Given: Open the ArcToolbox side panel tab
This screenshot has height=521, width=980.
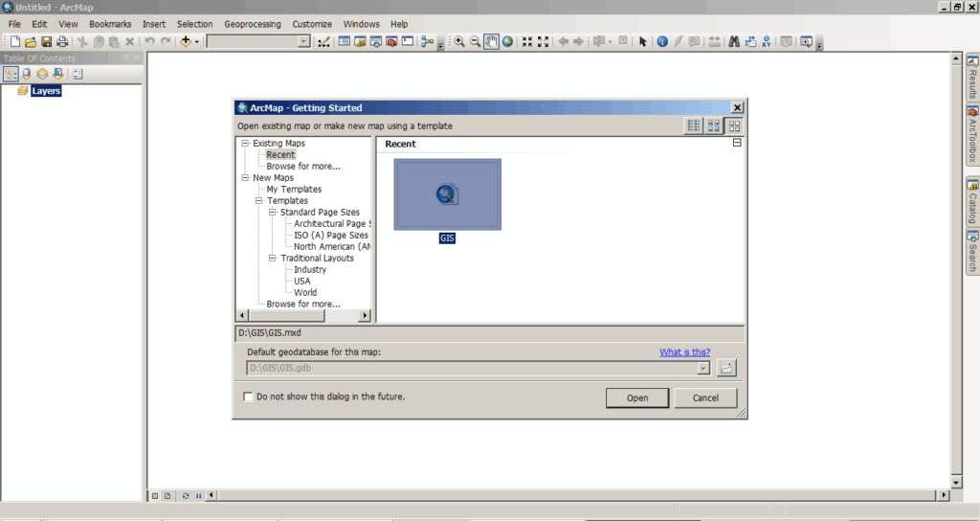Looking at the screenshot, I should (x=972, y=135).
